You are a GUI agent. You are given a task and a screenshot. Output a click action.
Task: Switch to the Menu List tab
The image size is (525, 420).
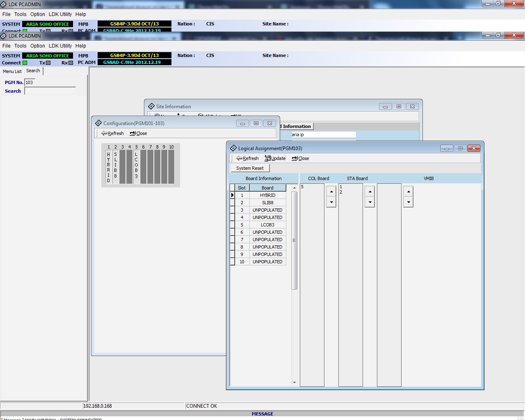(x=12, y=71)
